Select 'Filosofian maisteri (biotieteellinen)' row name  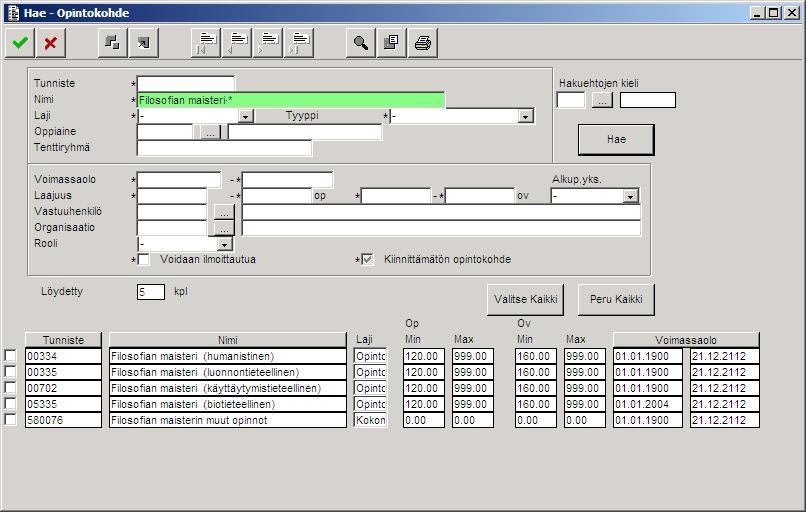[228, 404]
